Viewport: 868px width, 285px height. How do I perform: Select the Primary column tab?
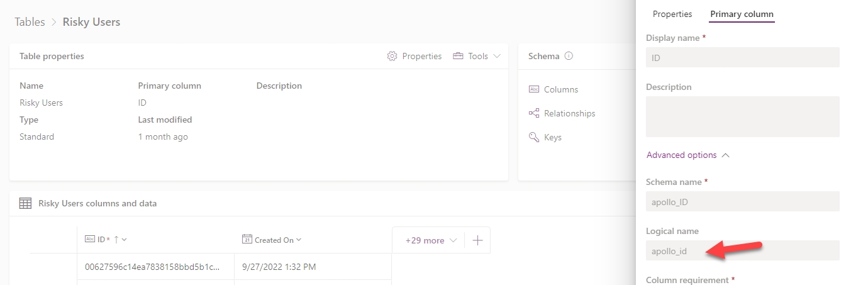tap(742, 14)
